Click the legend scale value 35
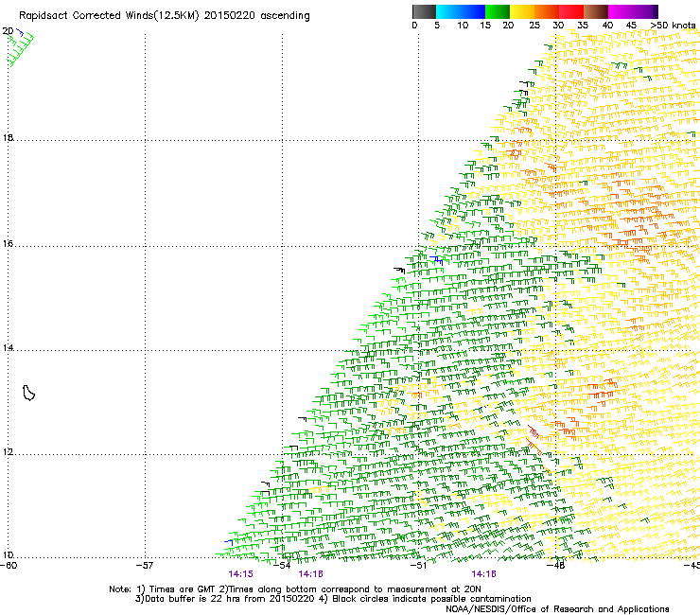The width and height of the screenshot is (700, 615). click(x=583, y=26)
